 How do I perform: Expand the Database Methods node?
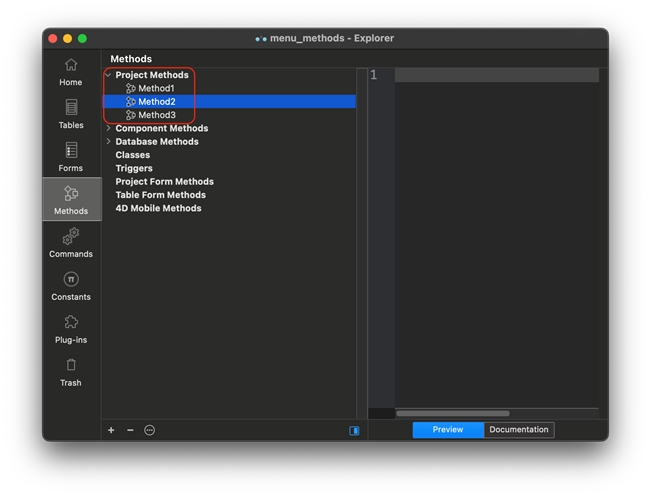(x=108, y=141)
